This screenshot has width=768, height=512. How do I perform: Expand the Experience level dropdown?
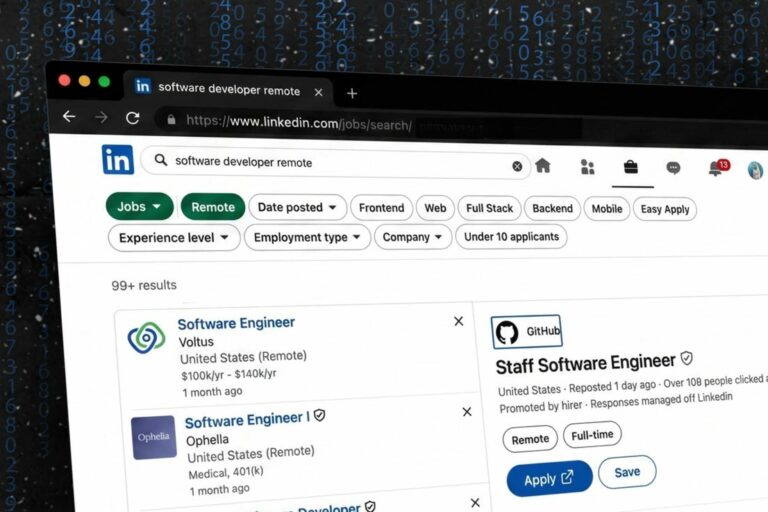click(x=174, y=237)
